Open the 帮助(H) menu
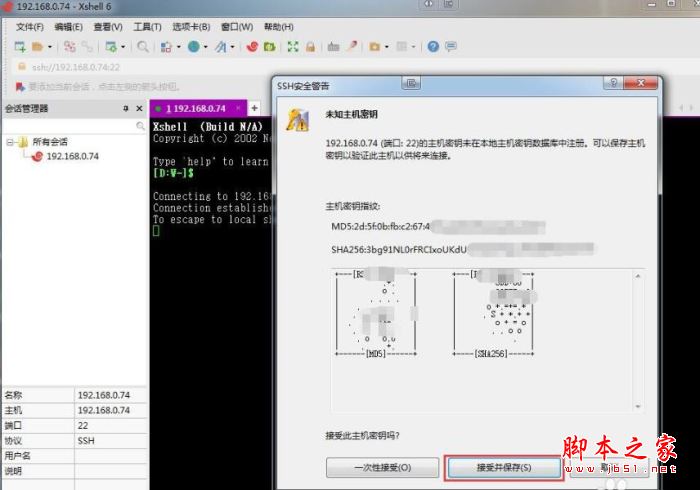Viewport: 700px width, 490px height. point(279,27)
